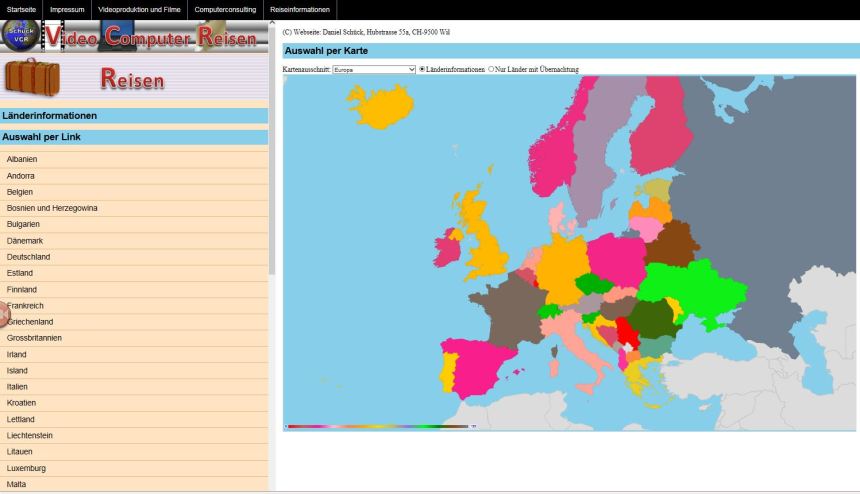Open the Bulgarien link
860x494 pixels.
point(23,224)
